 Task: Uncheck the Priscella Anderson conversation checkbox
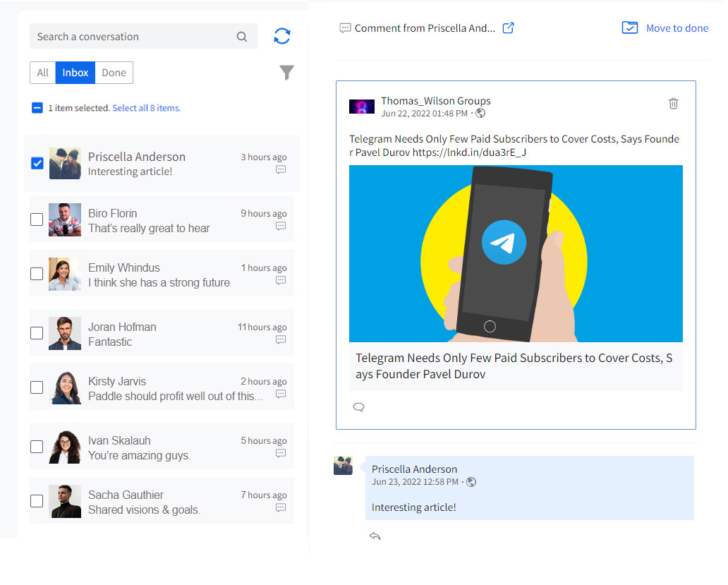click(37, 164)
